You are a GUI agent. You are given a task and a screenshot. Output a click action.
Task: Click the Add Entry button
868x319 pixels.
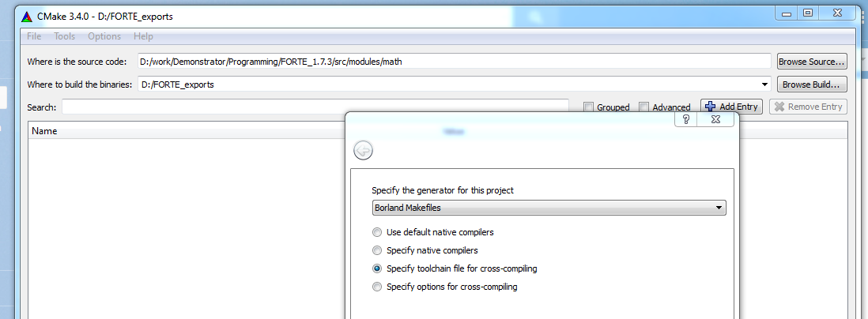click(x=732, y=107)
